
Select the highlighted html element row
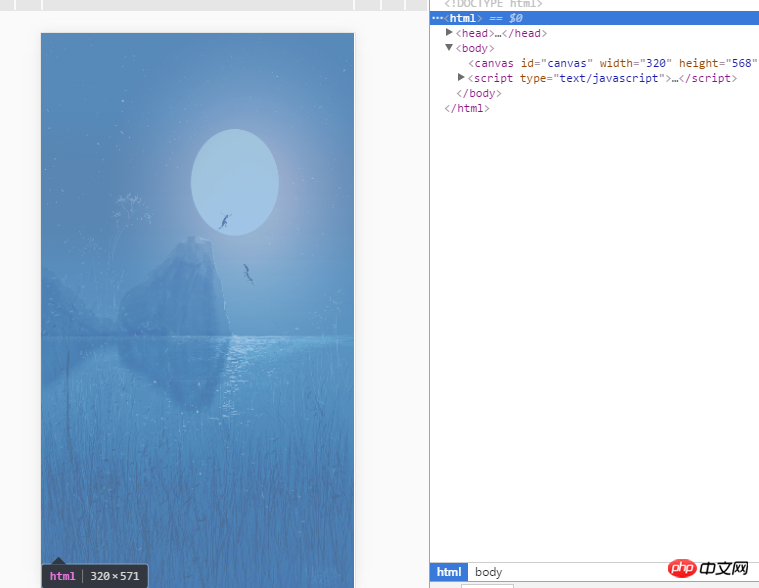click(594, 18)
